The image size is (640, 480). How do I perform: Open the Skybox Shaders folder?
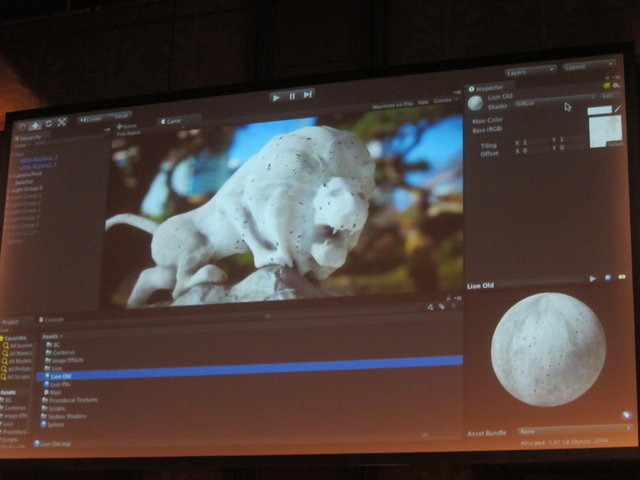pyautogui.click(x=64, y=416)
